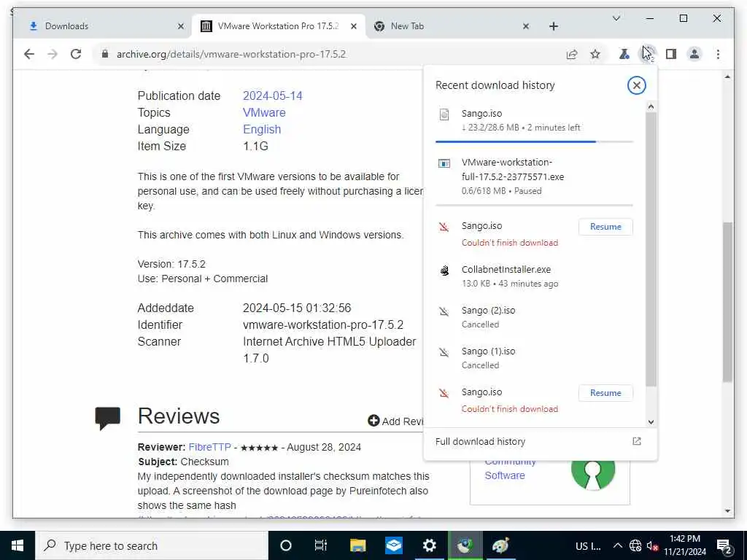
Task: Click the CollabnetInstaller.exe file name
Action: point(506,269)
